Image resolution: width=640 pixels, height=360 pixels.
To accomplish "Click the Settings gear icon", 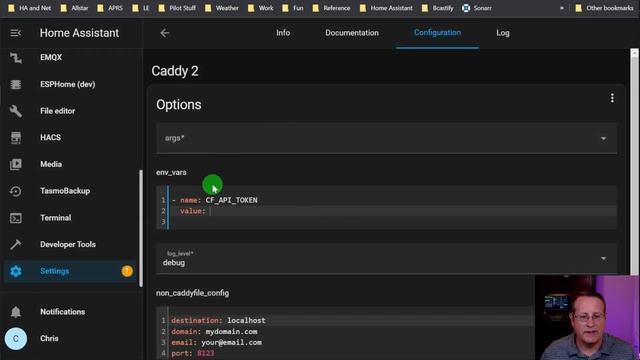I will tap(16, 271).
